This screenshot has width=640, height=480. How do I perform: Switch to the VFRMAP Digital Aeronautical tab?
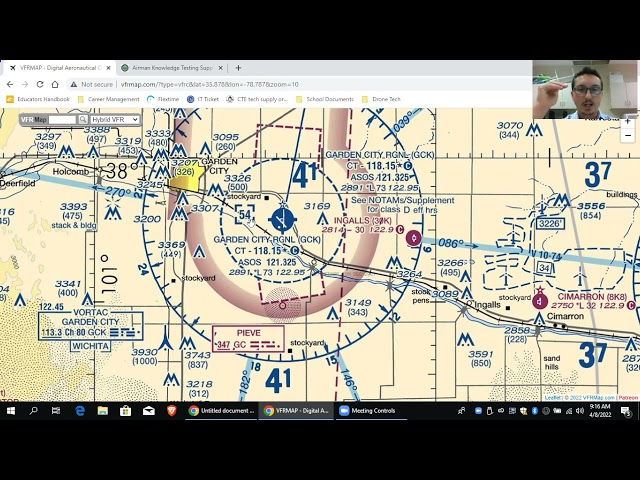click(x=58, y=68)
